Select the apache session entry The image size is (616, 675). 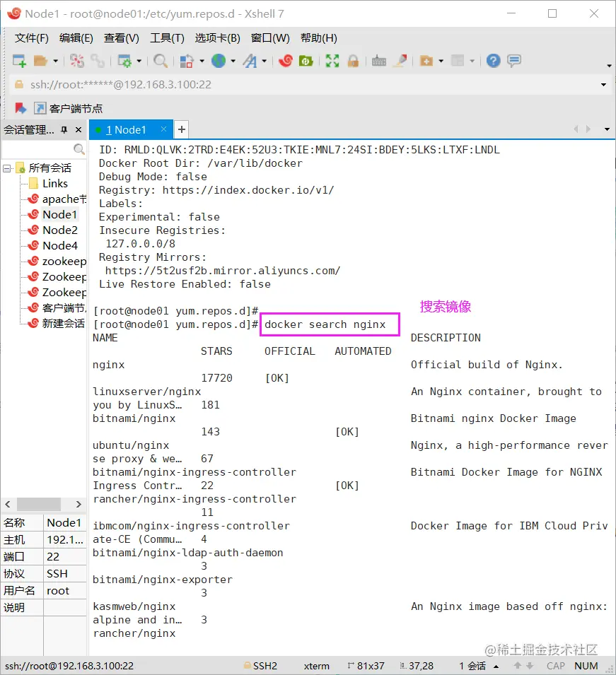64,199
